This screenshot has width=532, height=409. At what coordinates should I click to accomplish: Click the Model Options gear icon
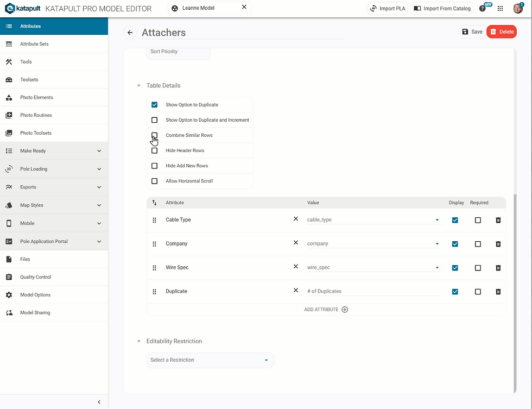(9, 295)
